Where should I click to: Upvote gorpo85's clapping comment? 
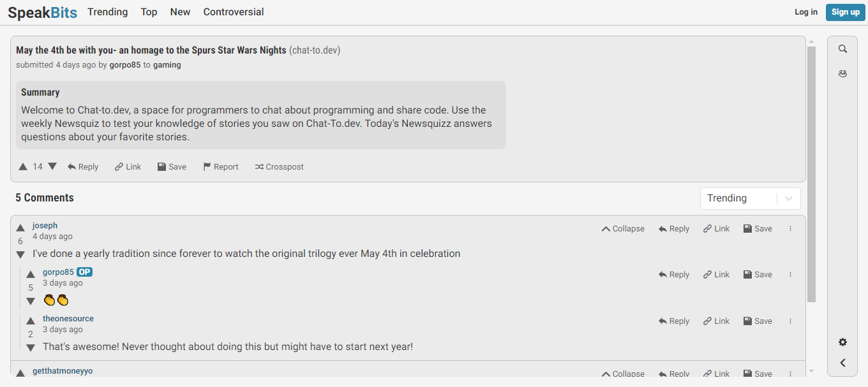point(31,274)
